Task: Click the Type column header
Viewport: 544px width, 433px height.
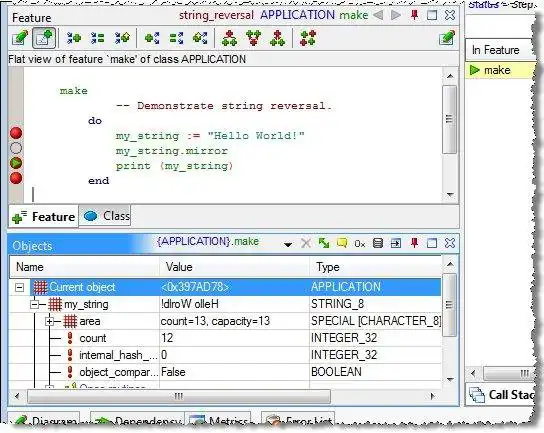Action: [x=375, y=267]
